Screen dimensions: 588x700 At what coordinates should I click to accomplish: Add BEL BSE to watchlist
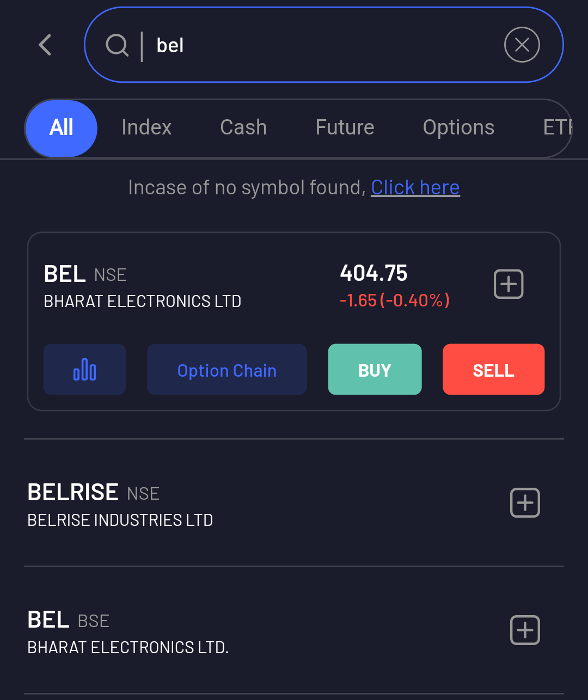pyautogui.click(x=525, y=630)
